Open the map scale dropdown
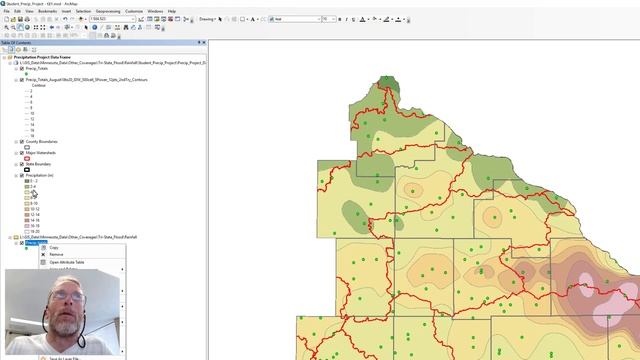The image size is (640, 360). 133,19
